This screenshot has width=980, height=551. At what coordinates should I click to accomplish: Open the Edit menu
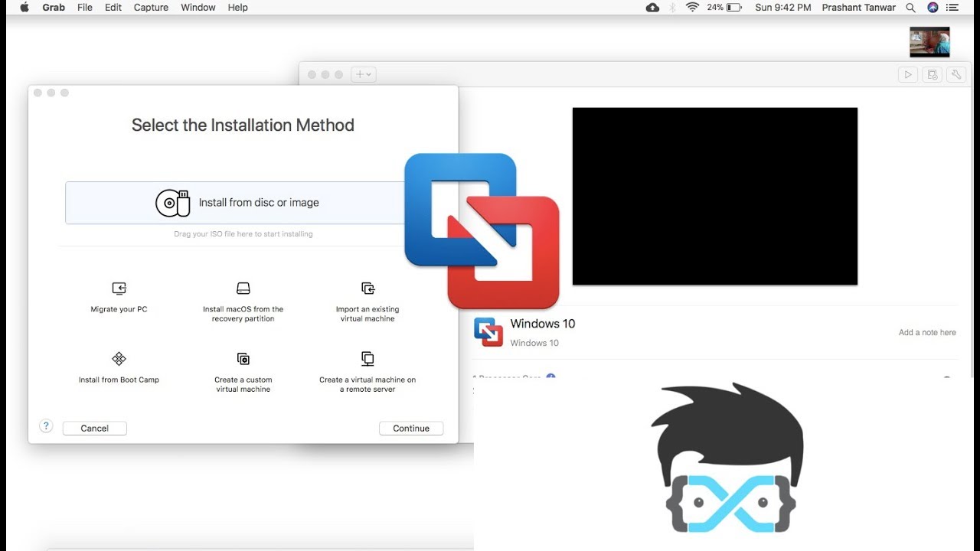(113, 7)
